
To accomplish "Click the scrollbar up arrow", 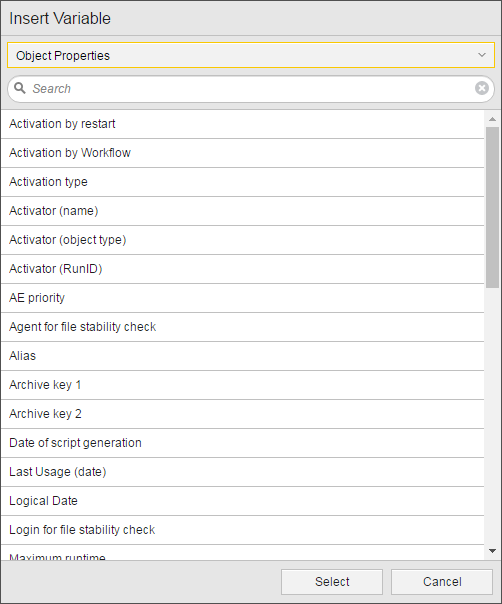I will pos(492,119).
